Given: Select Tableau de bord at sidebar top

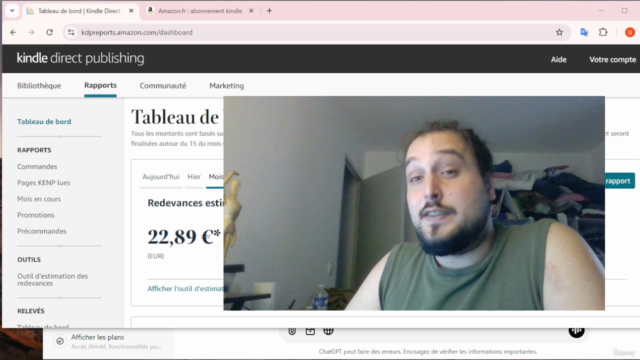Looking at the screenshot, I should (44, 122).
